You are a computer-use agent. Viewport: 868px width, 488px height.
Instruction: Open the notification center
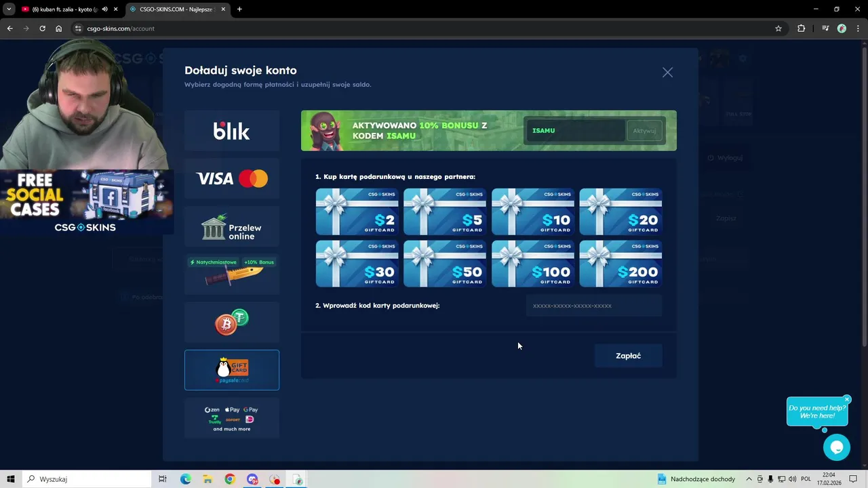pyautogui.click(x=853, y=479)
